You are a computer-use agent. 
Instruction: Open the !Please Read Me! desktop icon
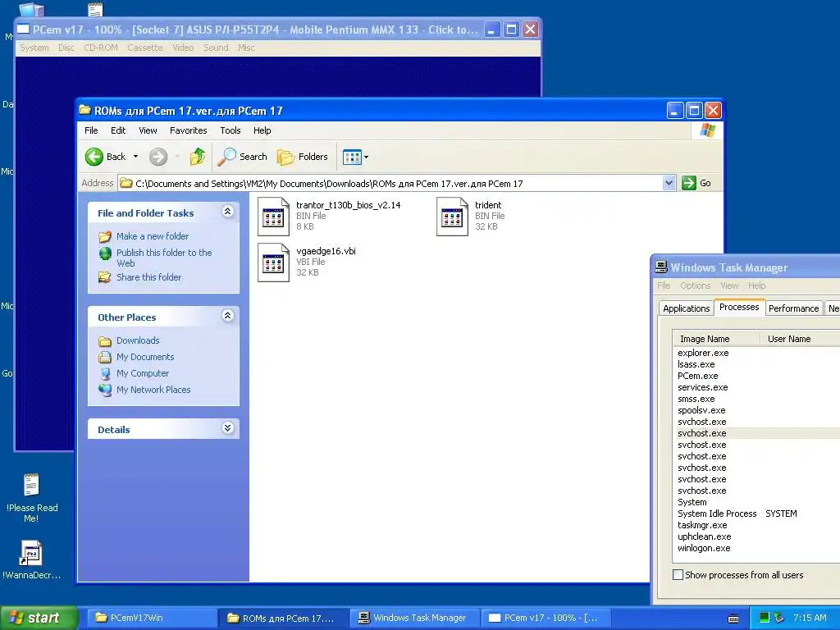pos(32,486)
